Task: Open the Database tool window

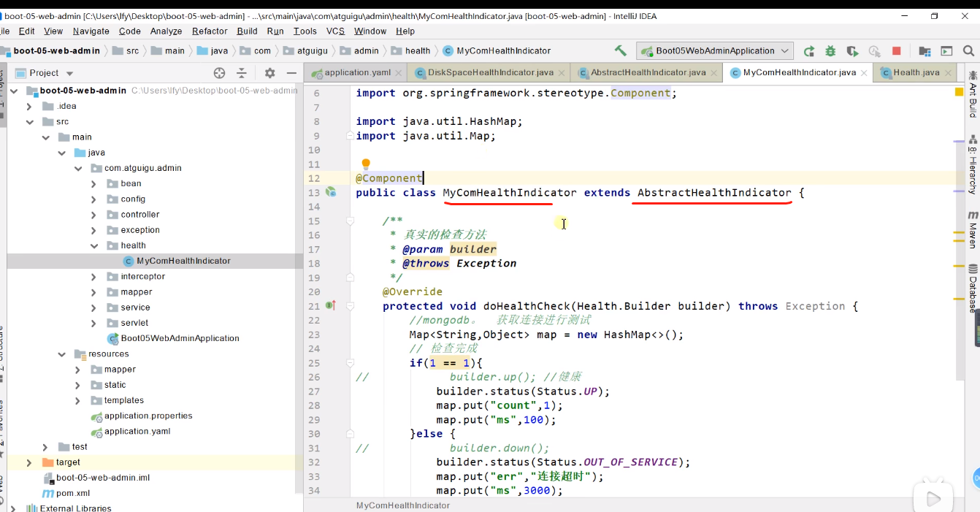Action: pyautogui.click(x=973, y=288)
